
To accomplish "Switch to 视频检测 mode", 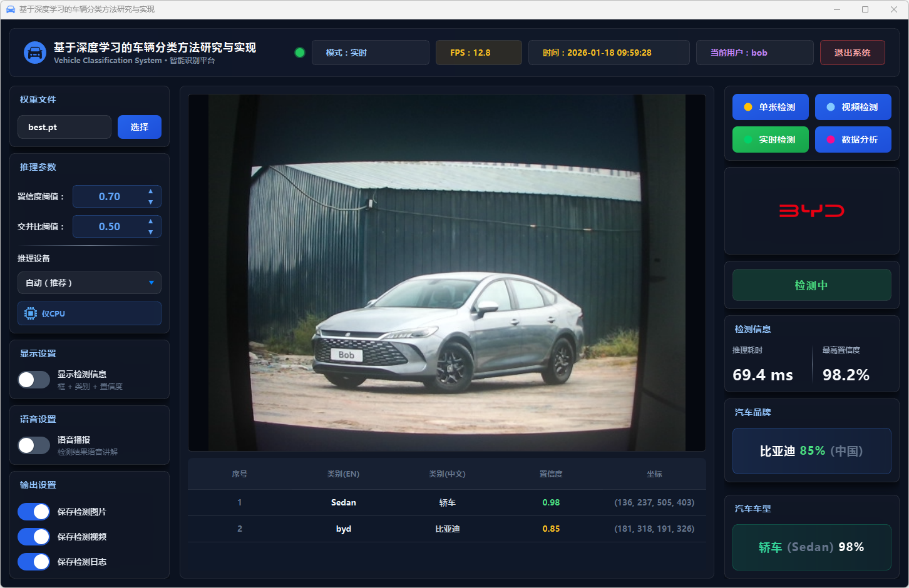I will pyautogui.click(x=853, y=107).
